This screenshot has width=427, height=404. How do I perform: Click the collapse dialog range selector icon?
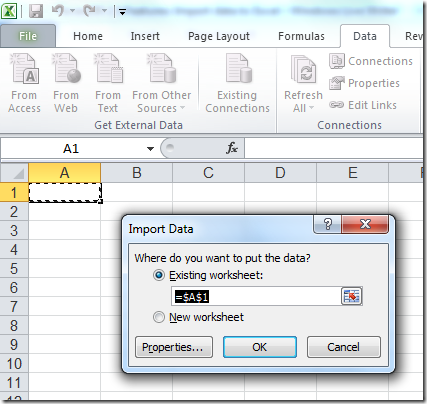tap(351, 296)
